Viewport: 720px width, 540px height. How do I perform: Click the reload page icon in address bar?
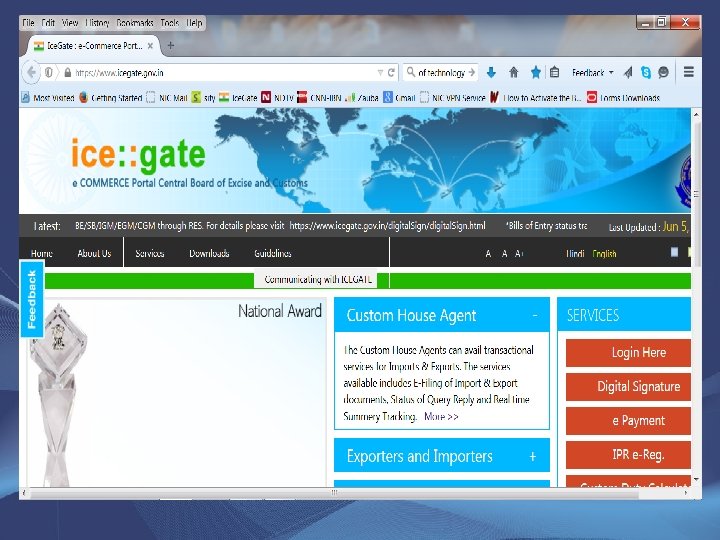pyautogui.click(x=391, y=73)
